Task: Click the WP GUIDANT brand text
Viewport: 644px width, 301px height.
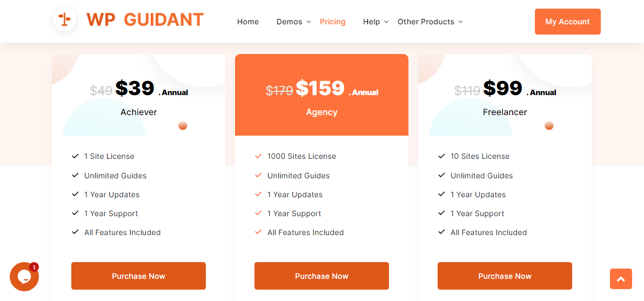Action: coord(145,19)
